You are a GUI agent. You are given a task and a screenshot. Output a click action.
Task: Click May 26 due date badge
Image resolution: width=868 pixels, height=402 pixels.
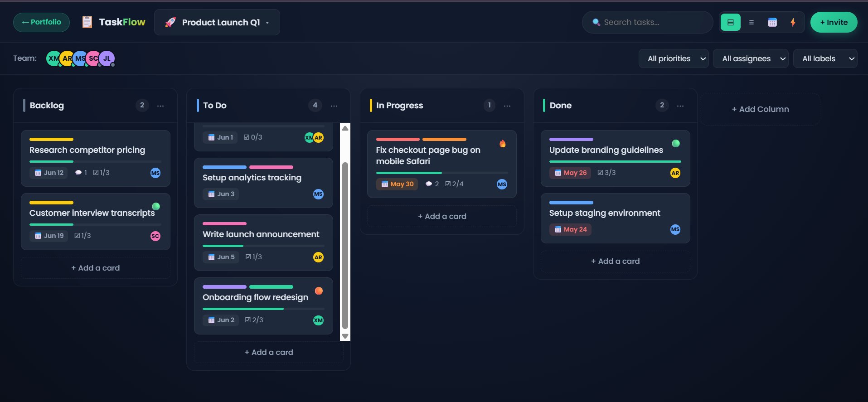click(x=570, y=173)
